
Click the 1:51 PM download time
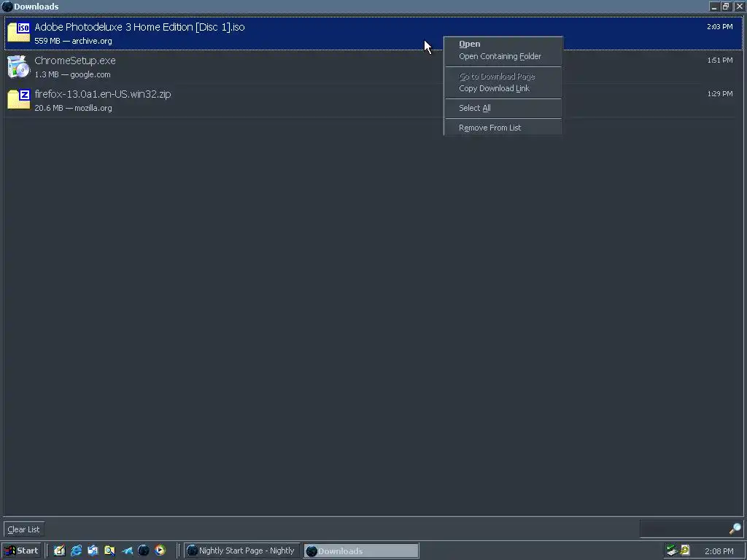[720, 60]
